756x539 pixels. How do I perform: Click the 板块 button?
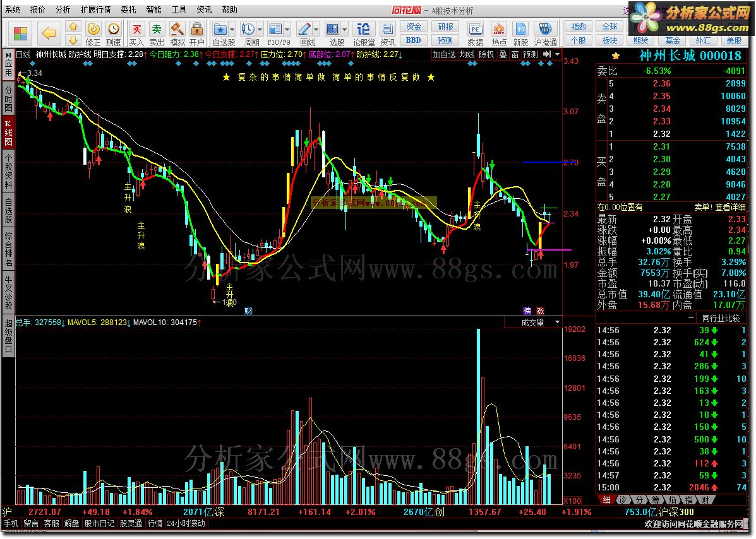tap(610, 40)
